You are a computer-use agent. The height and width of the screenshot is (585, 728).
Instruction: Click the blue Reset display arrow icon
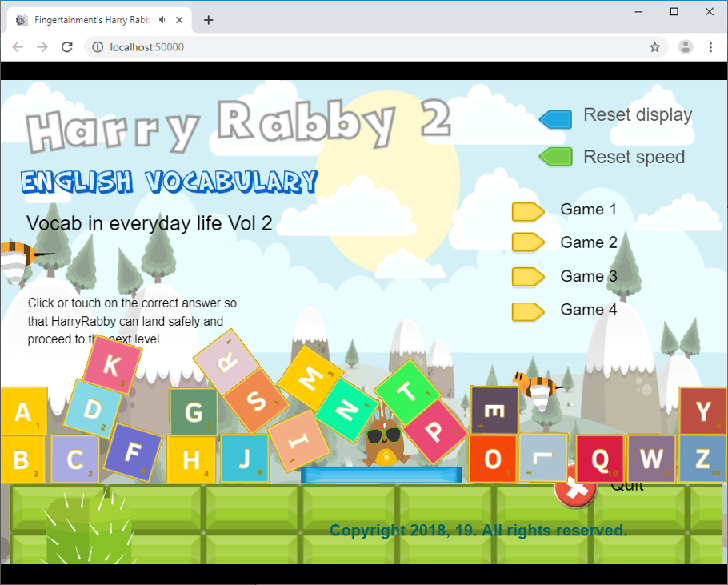[555, 118]
